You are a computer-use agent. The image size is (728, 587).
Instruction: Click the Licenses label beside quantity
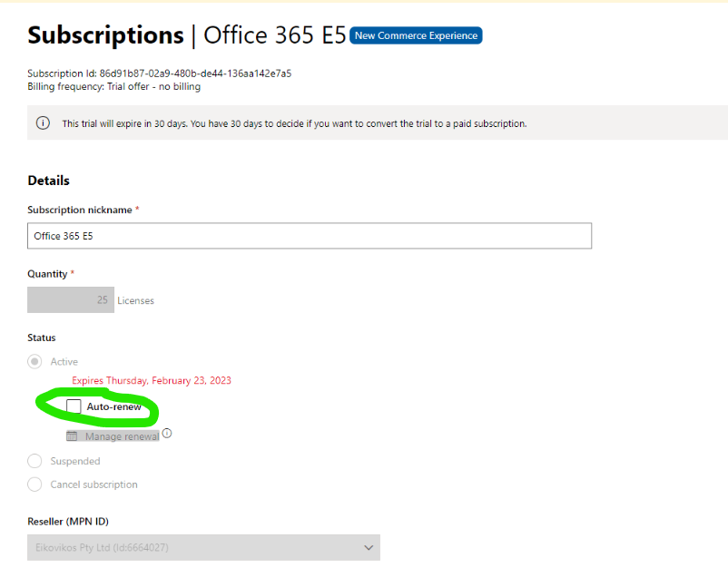tap(135, 300)
